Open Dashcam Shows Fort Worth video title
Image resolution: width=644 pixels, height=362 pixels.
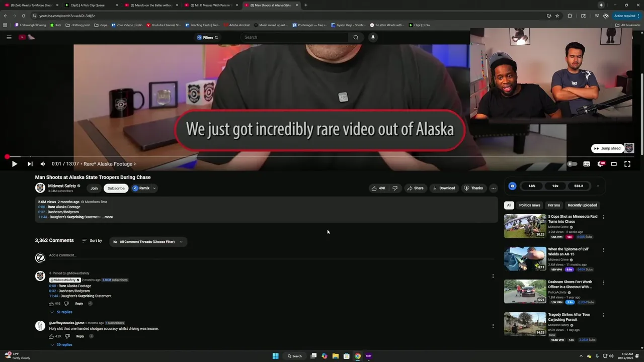pyautogui.click(x=570, y=285)
